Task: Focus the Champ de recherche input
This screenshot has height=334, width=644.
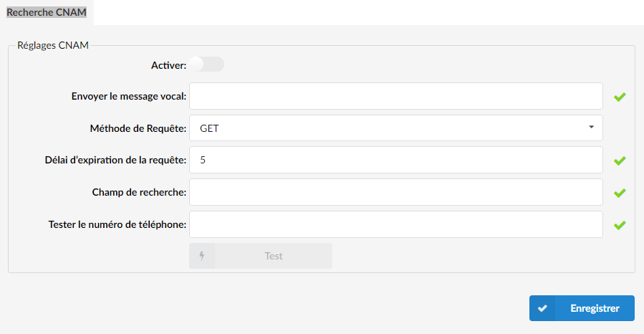Action: [396, 192]
